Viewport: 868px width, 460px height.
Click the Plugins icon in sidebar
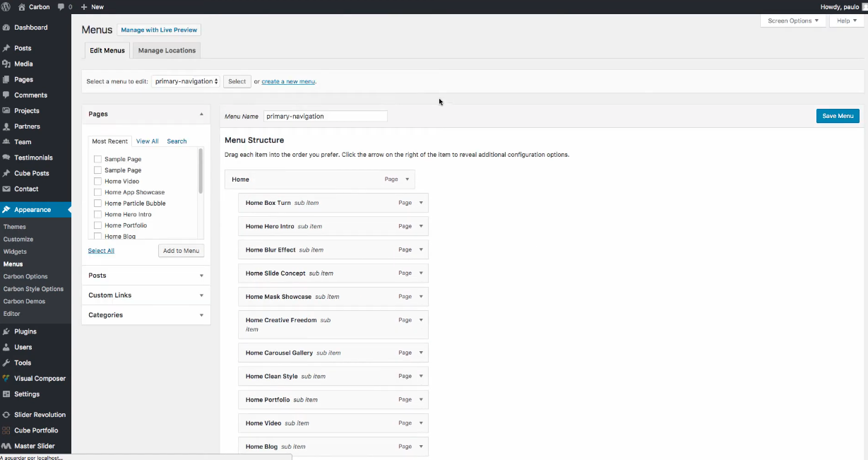[6, 331]
